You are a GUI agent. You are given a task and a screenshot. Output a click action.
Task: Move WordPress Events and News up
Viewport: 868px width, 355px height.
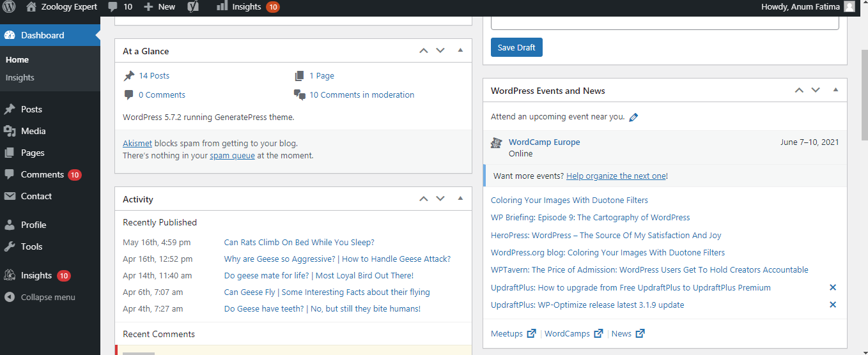pos(799,91)
